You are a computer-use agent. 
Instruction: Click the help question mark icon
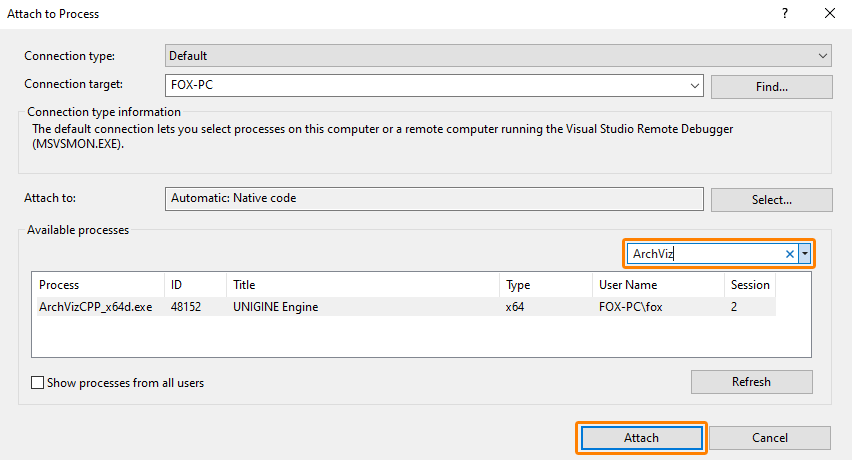click(783, 14)
